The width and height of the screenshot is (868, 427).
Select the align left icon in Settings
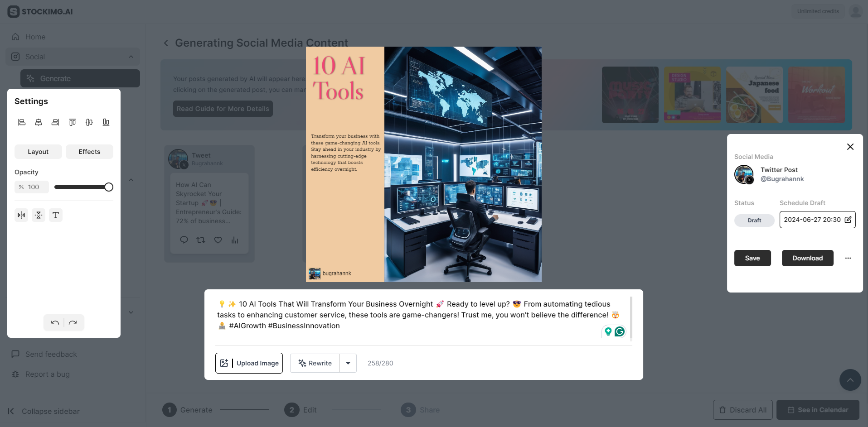(22, 122)
